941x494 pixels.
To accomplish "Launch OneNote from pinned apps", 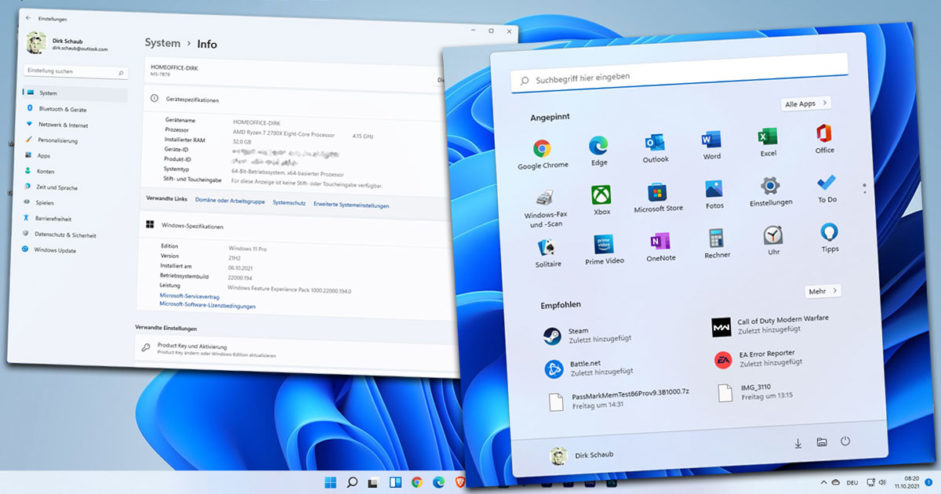I will [x=660, y=247].
